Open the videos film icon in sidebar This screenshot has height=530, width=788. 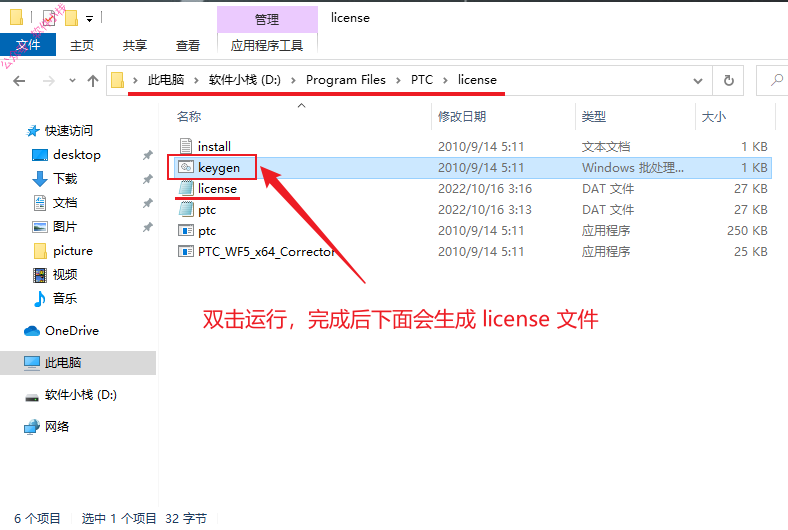[40, 275]
